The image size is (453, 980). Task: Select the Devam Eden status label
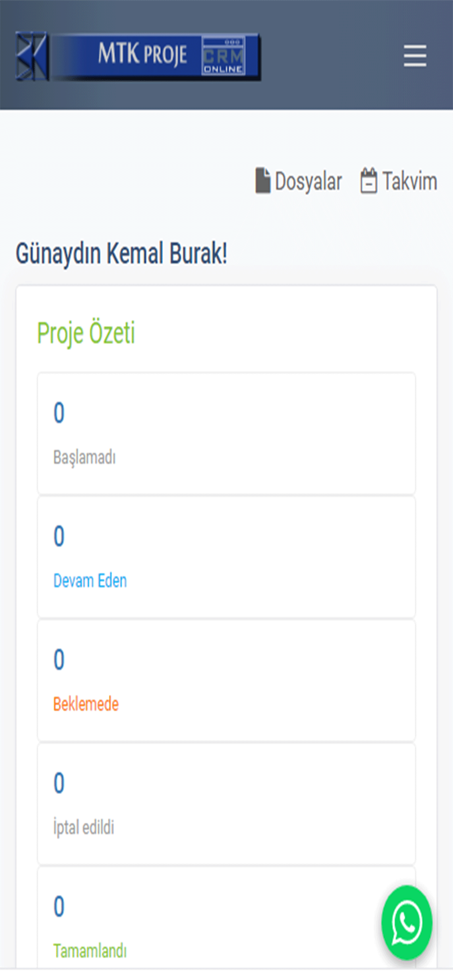click(90, 581)
